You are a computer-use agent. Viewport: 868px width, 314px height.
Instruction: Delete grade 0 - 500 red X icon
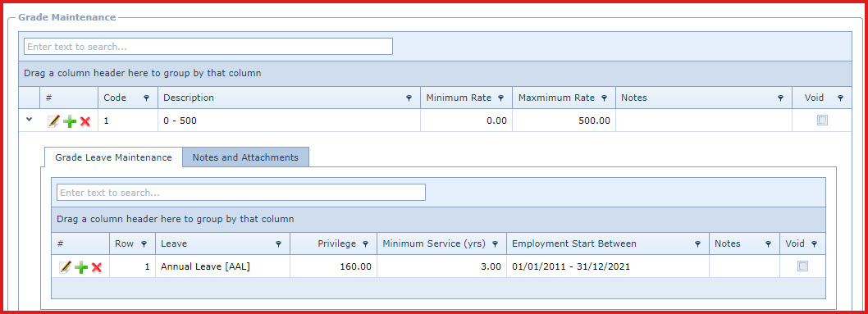click(85, 121)
